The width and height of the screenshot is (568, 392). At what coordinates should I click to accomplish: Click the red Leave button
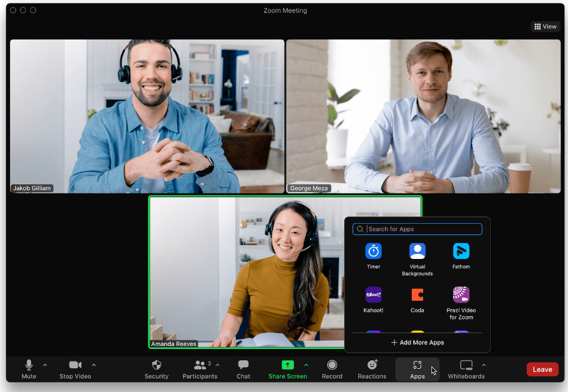(x=542, y=370)
